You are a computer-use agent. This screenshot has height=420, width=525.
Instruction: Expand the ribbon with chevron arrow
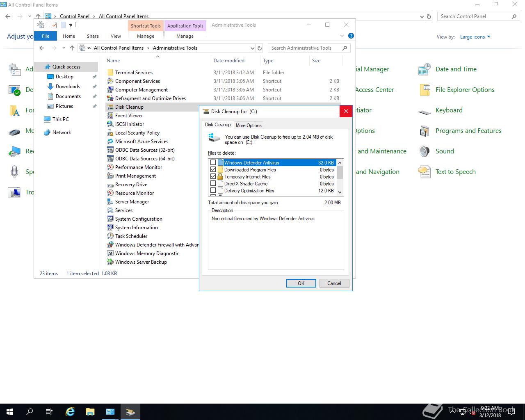pyautogui.click(x=342, y=36)
